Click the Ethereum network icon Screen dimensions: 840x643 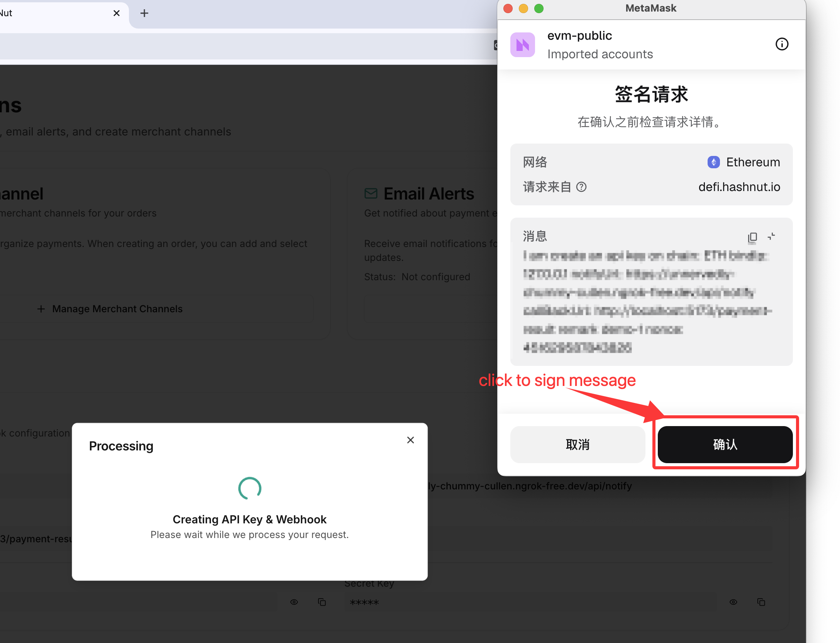tap(713, 162)
